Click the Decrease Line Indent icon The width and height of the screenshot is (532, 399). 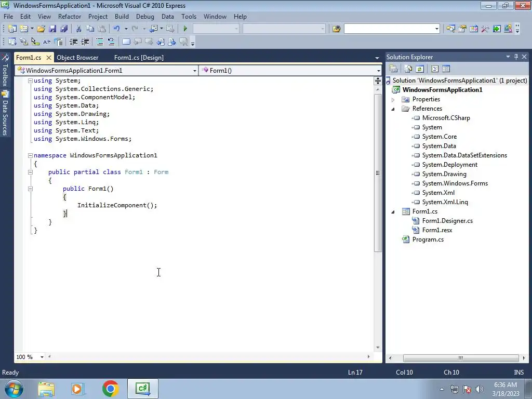click(73, 42)
